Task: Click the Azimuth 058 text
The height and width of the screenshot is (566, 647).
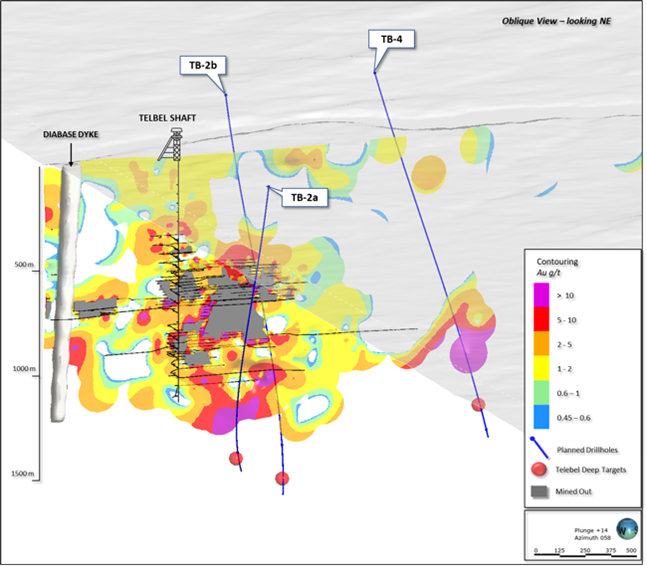Action: click(x=593, y=538)
